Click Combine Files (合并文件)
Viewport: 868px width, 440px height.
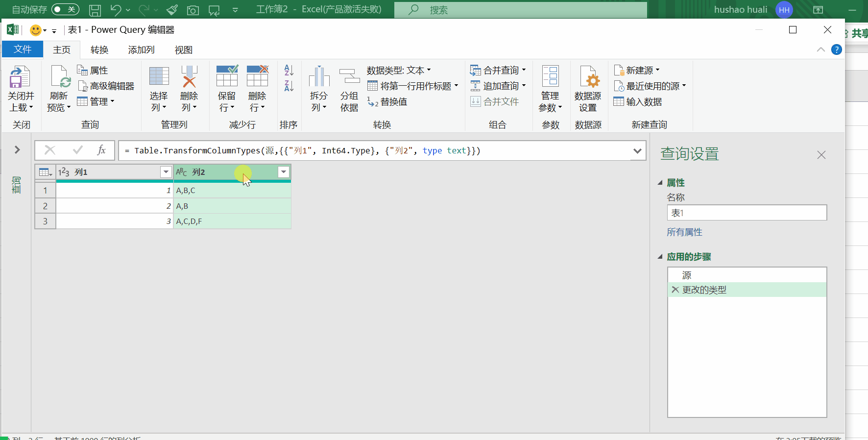pos(494,102)
